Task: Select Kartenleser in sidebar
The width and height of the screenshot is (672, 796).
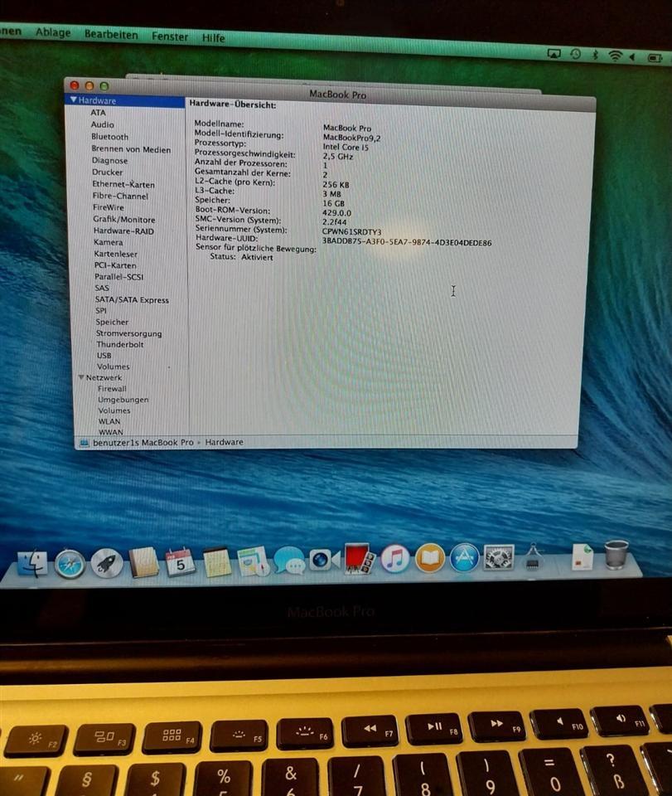Action: click(115, 254)
